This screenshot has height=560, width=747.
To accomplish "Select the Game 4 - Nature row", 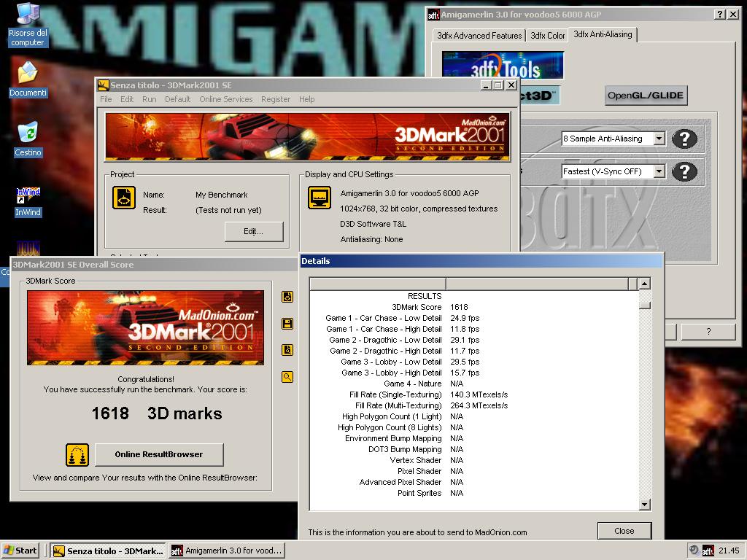I will tap(474, 384).
